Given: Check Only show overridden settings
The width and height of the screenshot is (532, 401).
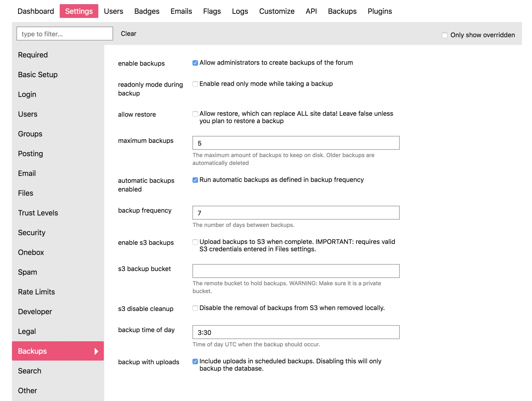Looking at the screenshot, I should pyautogui.click(x=445, y=35).
